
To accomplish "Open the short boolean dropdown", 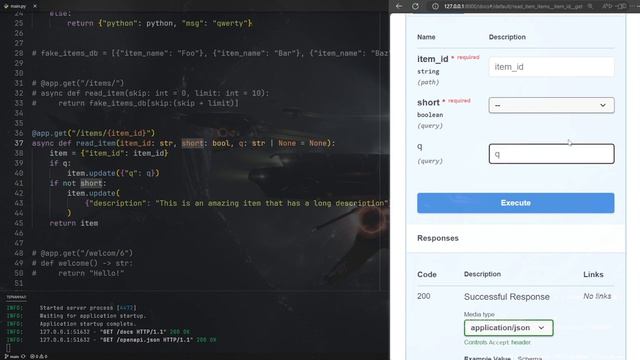I will pyautogui.click(x=551, y=105).
